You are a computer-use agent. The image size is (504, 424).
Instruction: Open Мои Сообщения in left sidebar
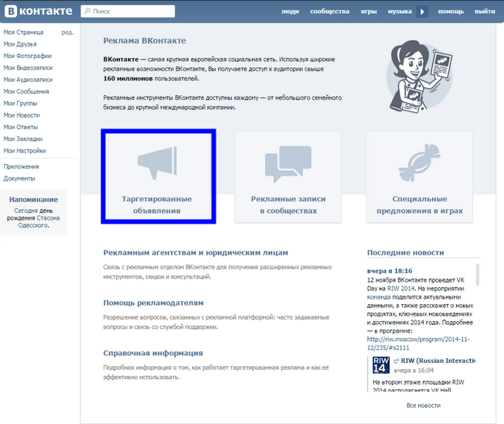26,91
